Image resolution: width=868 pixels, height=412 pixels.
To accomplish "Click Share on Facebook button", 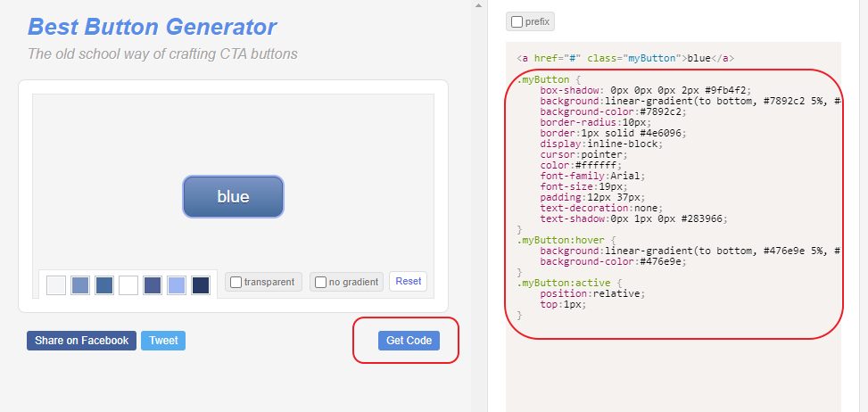I will 81,341.
